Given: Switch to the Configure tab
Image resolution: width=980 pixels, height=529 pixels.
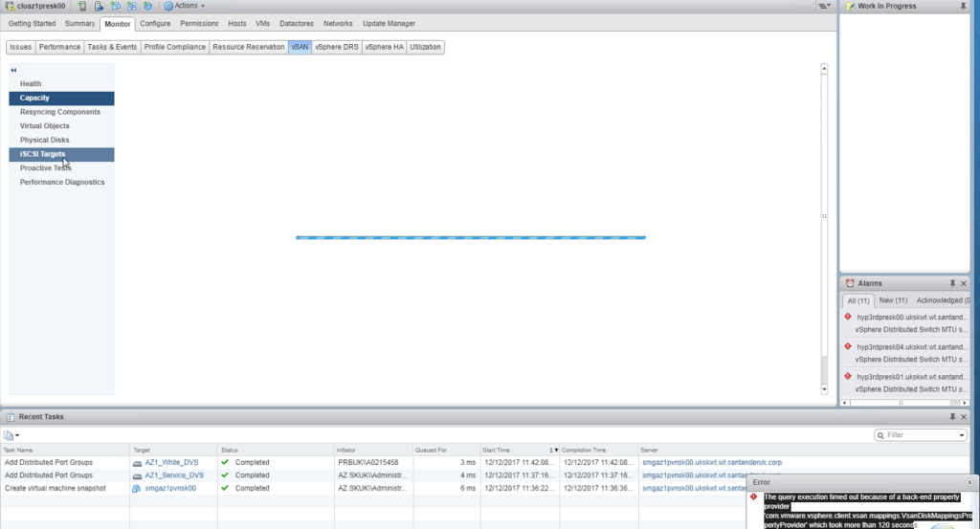Looking at the screenshot, I should 155,23.
